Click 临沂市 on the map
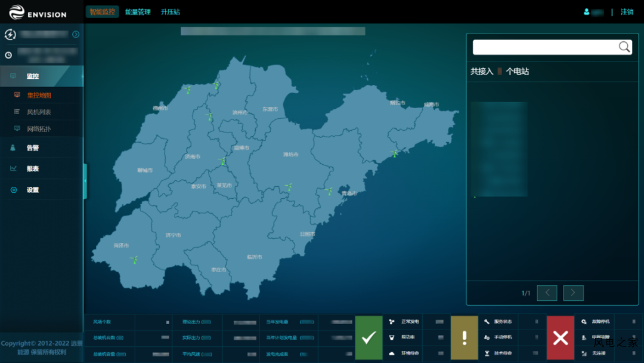 pos(255,257)
